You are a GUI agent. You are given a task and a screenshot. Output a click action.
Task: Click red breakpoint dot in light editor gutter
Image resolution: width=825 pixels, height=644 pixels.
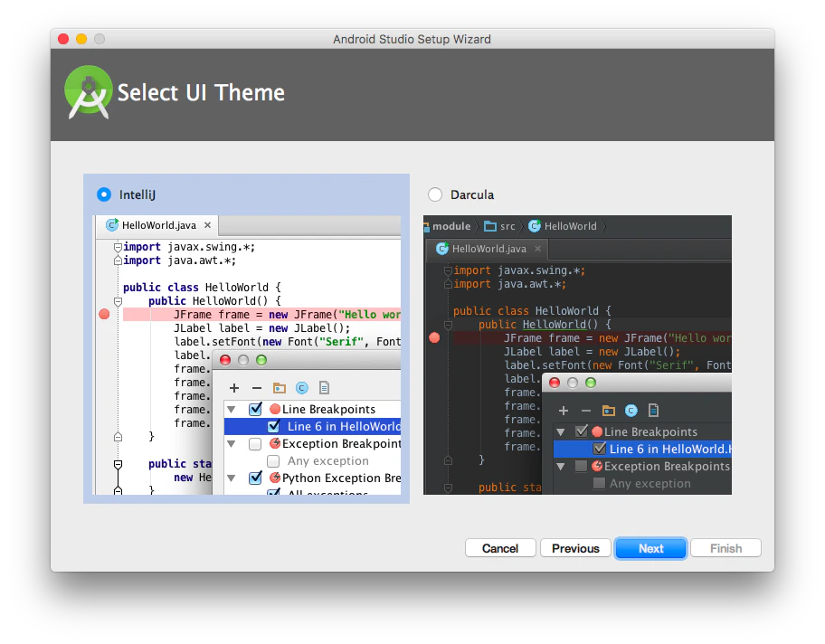coord(104,314)
